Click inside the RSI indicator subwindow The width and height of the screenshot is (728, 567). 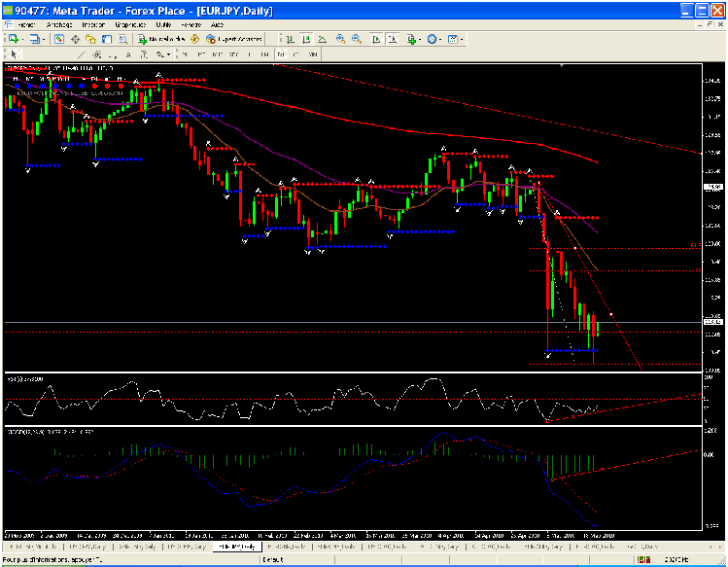point(353,399)
